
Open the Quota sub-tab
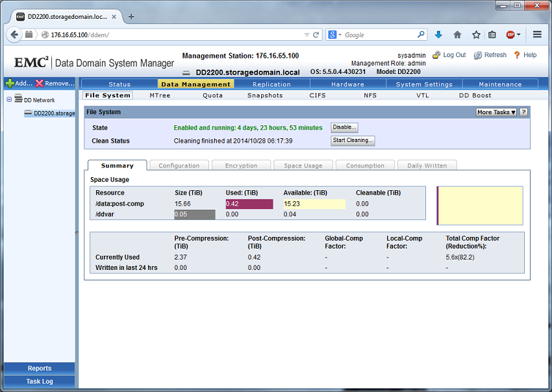point(212,95)
